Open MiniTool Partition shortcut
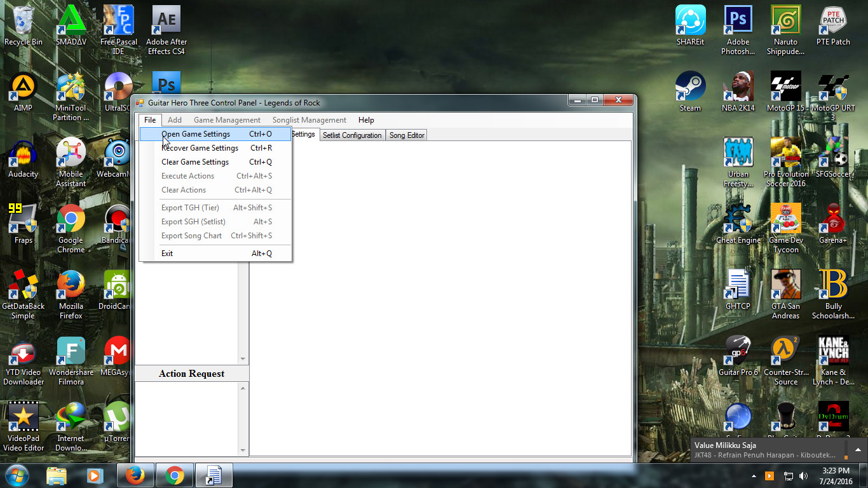868x488 pixels. point(71,97)
